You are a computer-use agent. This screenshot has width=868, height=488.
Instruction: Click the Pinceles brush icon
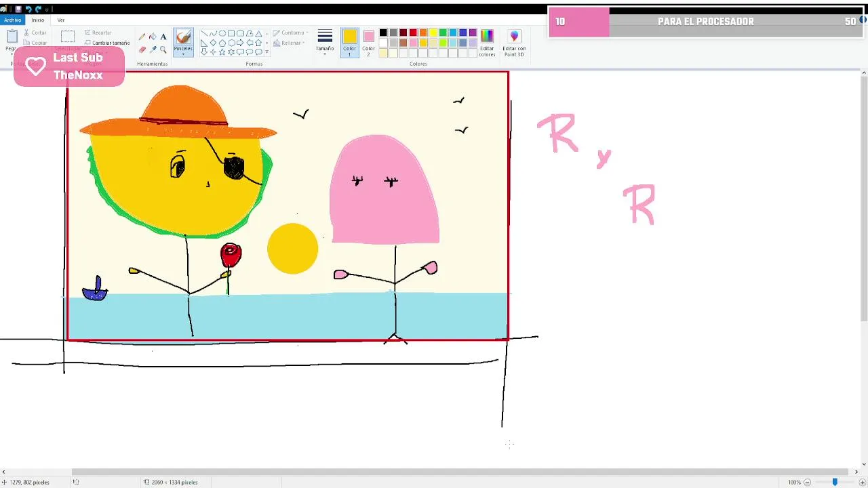tap(183, 37)
